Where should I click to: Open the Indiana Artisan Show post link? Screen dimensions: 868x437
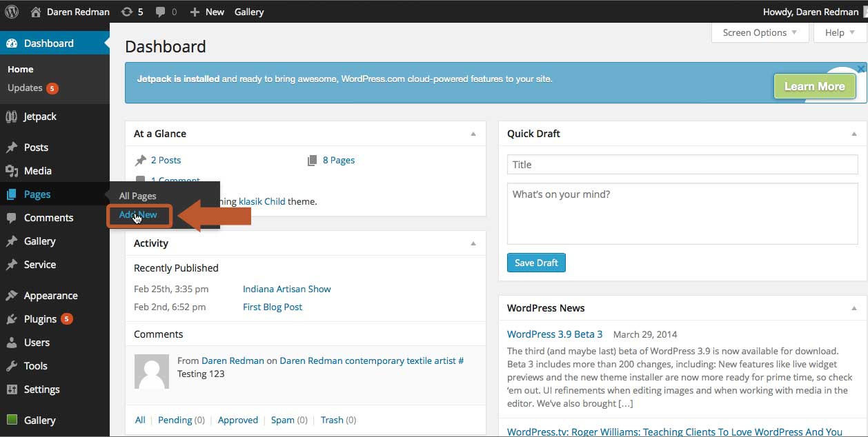click(287, 289)
